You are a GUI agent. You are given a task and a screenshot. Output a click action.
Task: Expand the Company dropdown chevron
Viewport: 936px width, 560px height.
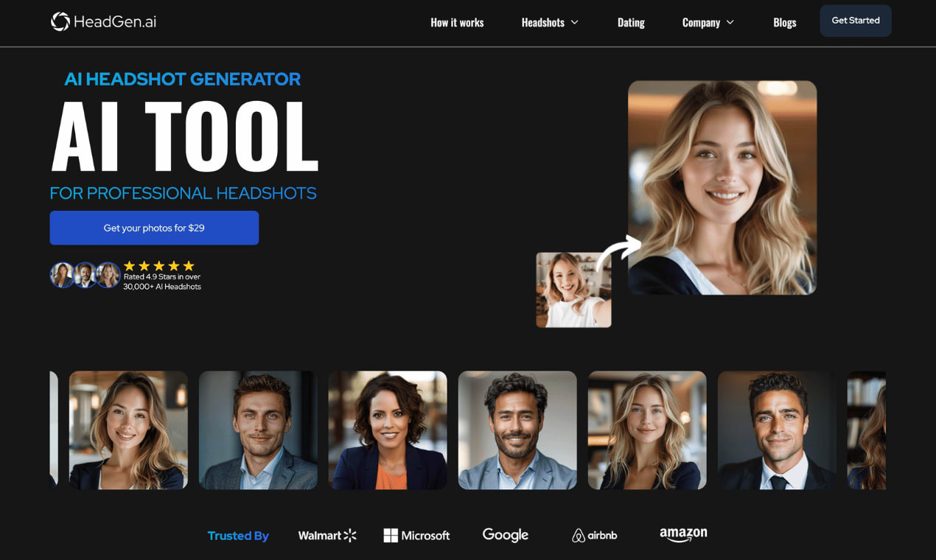coord(730,22)
